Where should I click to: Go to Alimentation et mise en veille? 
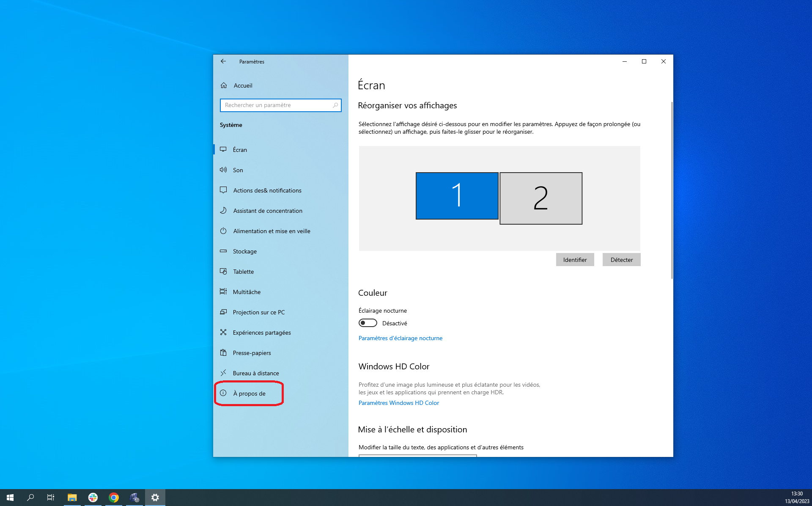click(x=272, y=231)
